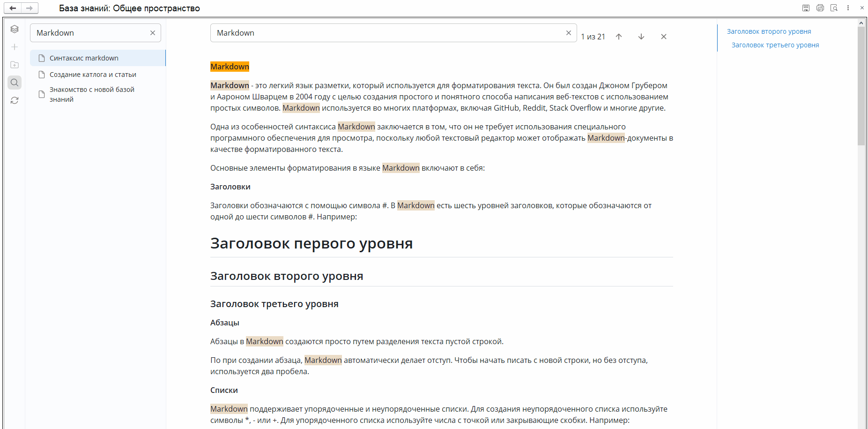The height and width of the screenshot is (429, 868).
Task: Clear the in-document search query
Action: [568, 33]
